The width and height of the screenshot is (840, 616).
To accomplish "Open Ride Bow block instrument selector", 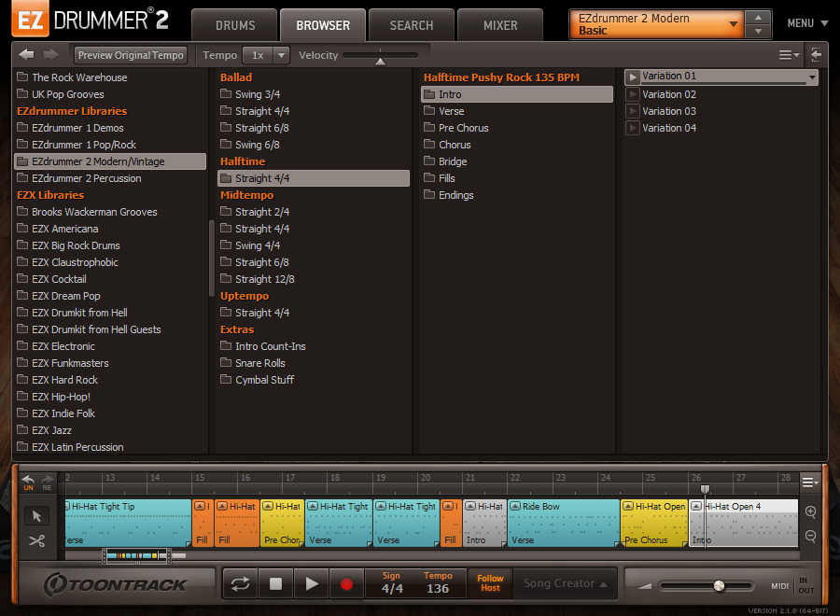I will click(x=515, y=506).
